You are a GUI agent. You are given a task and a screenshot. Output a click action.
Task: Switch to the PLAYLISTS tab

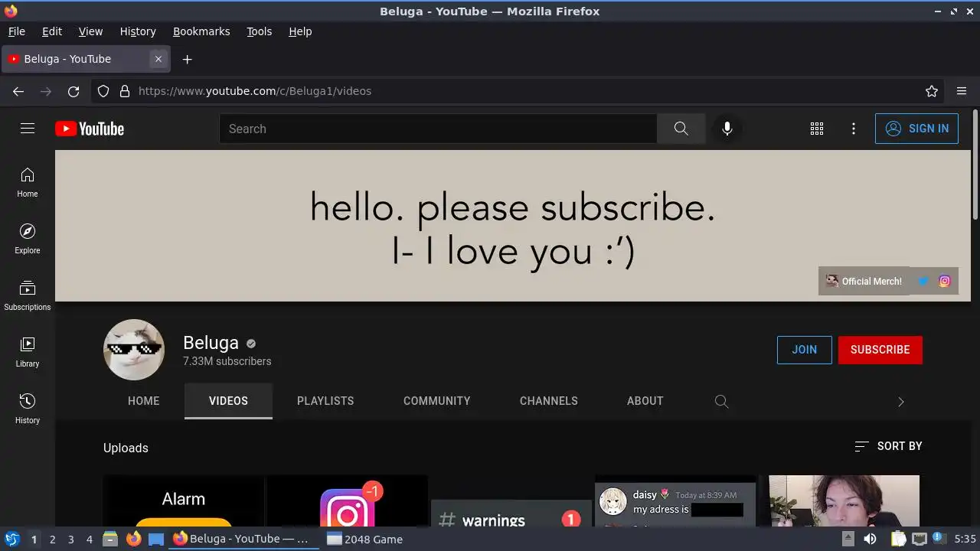(x=325, y=401)
